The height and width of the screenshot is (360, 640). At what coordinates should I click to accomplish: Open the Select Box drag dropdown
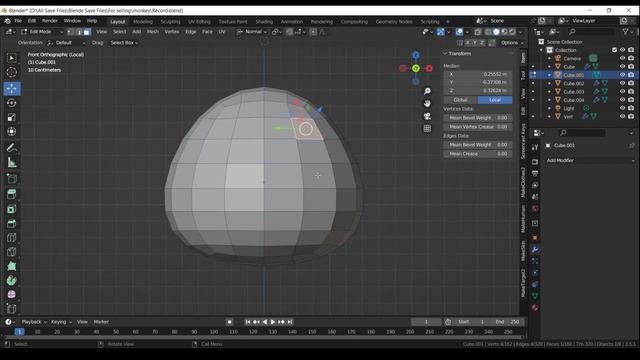[x=124, y=43]
